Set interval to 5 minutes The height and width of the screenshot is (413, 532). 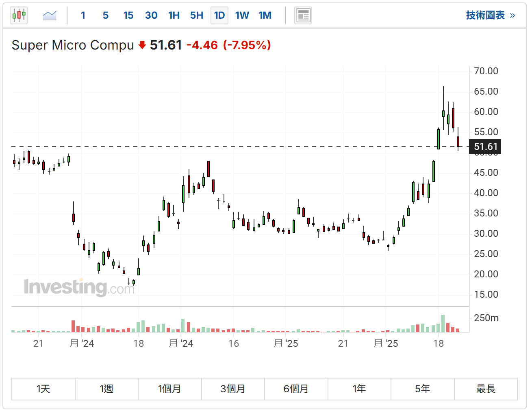click(106, 15)
